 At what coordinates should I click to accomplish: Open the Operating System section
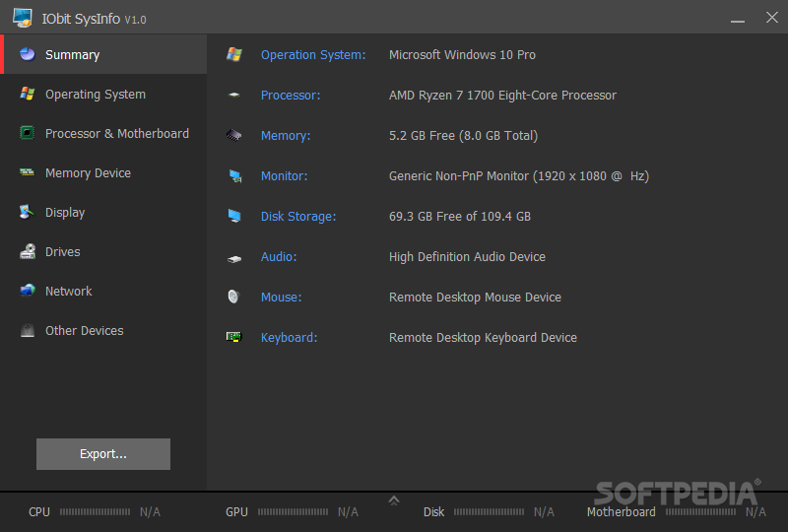coord(105,94)
